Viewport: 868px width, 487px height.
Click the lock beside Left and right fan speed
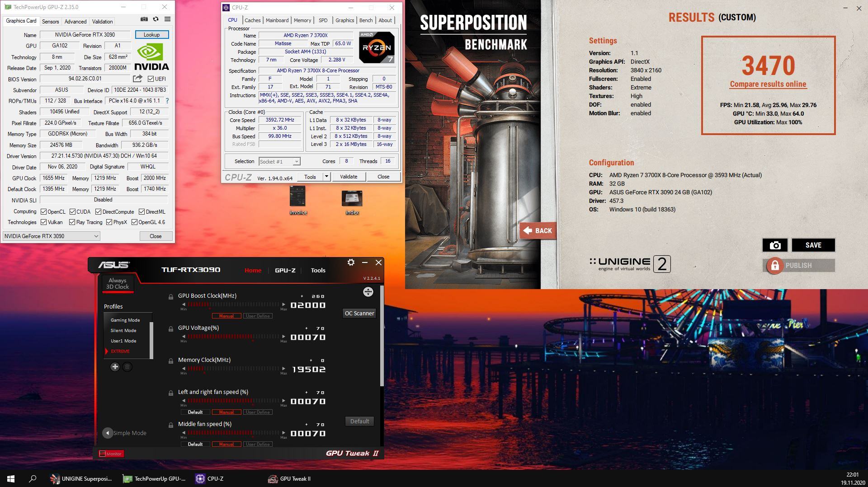coord(171,393)
